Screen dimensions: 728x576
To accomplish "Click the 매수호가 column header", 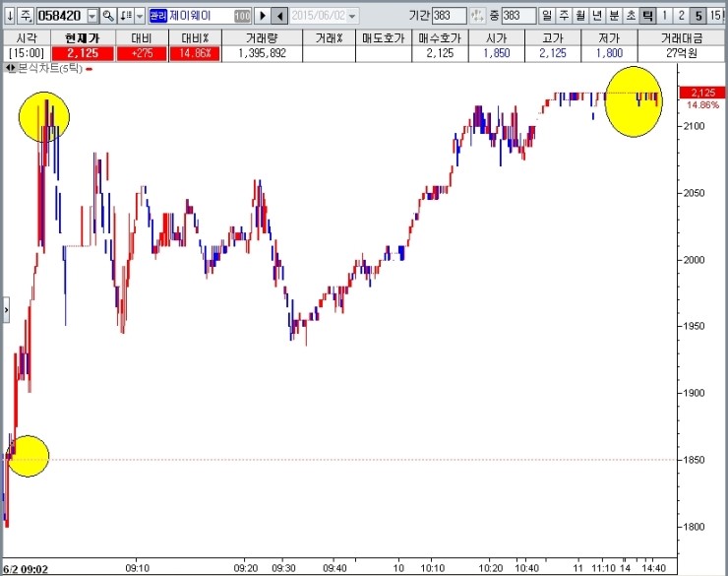I will (440, 37).
